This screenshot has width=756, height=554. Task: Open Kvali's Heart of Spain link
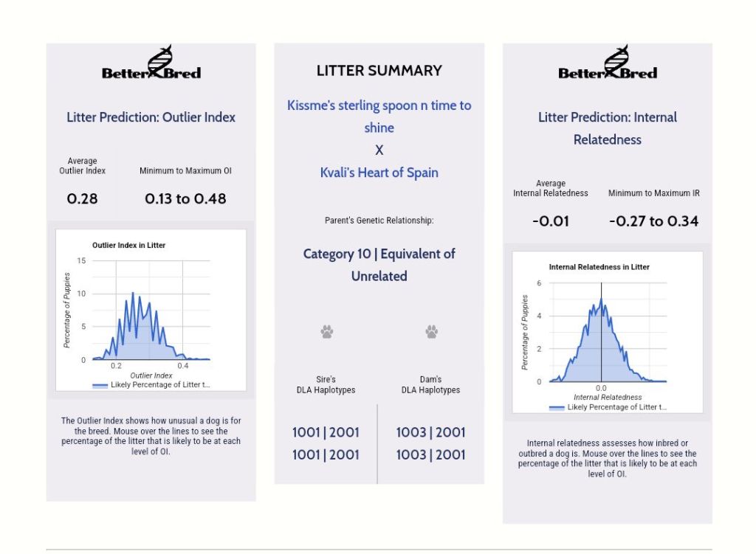tap(379, 173)
